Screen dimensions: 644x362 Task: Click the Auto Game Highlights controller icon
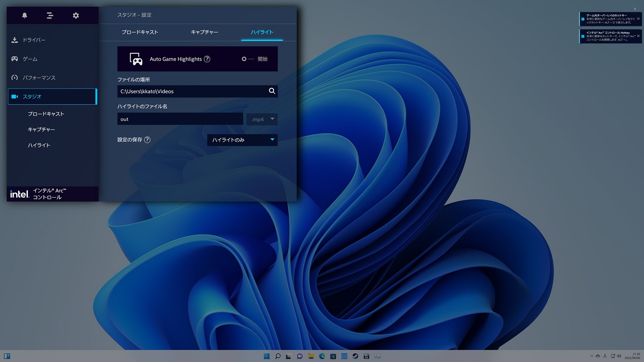[x=136, y=59]
